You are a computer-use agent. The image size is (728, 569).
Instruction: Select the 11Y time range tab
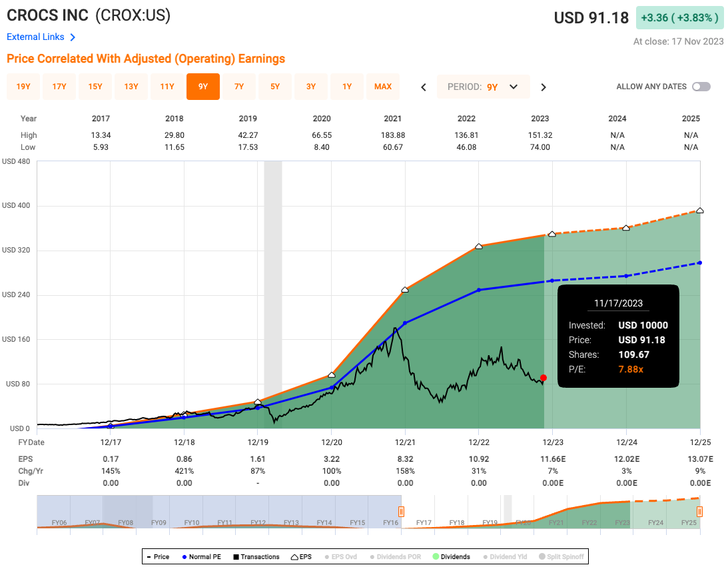tap(167, 87)
